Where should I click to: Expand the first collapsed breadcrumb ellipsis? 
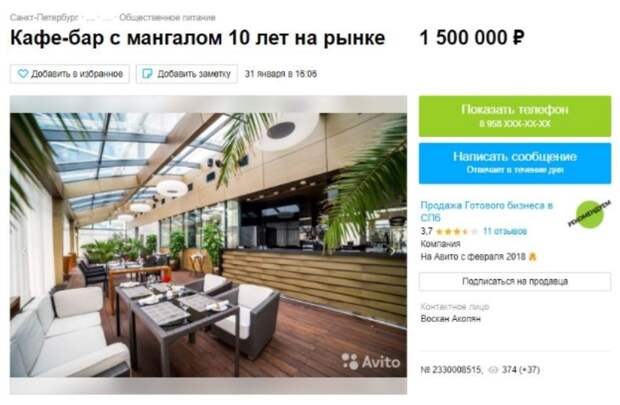[91, 18]
